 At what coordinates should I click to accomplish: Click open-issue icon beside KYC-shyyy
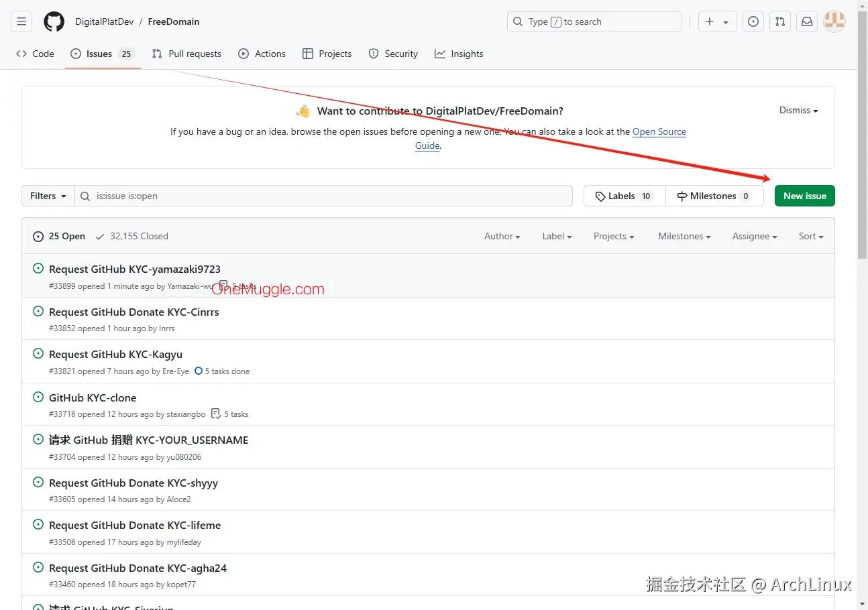point(38,482)
